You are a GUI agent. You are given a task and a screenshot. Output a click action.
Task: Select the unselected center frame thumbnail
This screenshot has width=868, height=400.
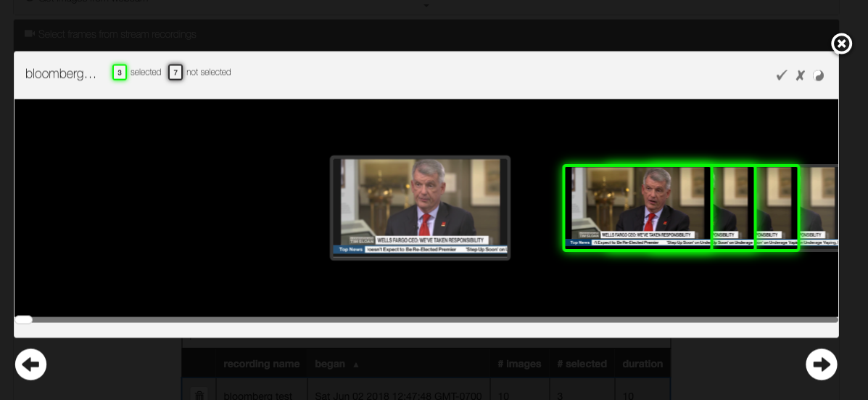tap(420, 208)
